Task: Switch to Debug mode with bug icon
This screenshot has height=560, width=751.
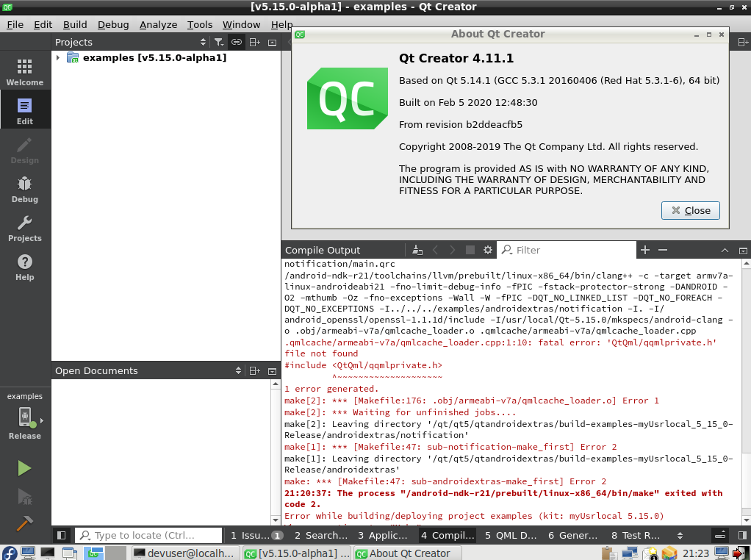Action: pyautogui.click(x=25, y=189)
